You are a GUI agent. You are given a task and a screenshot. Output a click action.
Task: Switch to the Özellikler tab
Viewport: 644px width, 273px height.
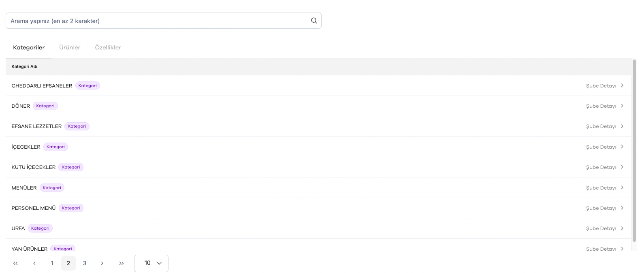pyautogui.click(x=108, y=47)
